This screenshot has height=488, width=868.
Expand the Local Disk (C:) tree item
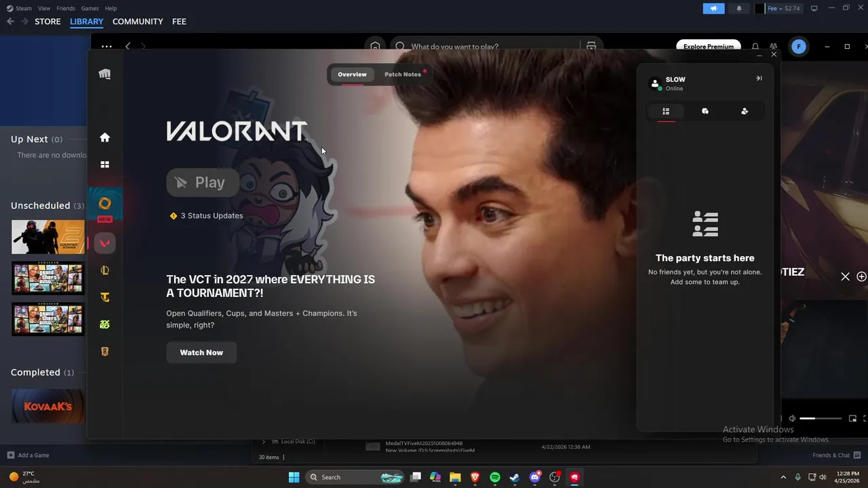click(264, 442)
